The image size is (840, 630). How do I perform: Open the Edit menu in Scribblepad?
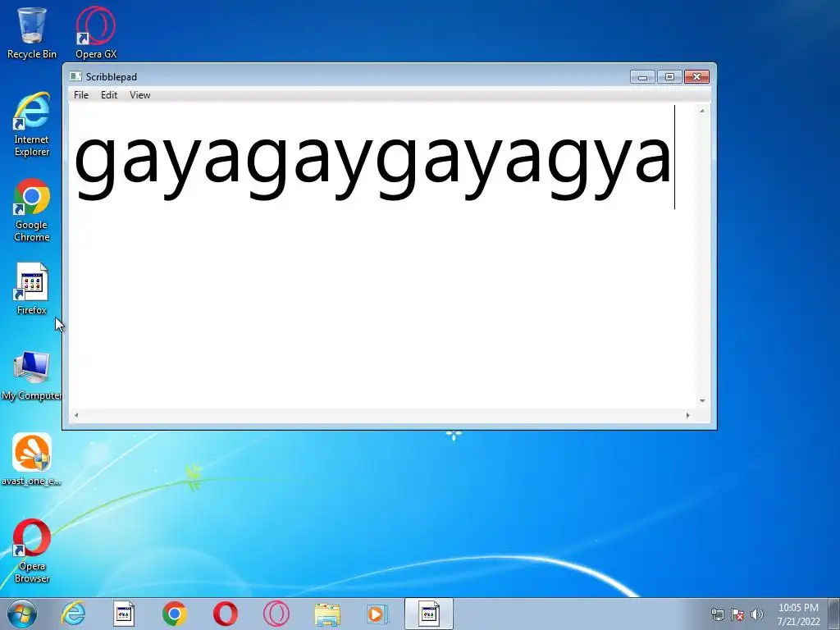coord(109,95)
